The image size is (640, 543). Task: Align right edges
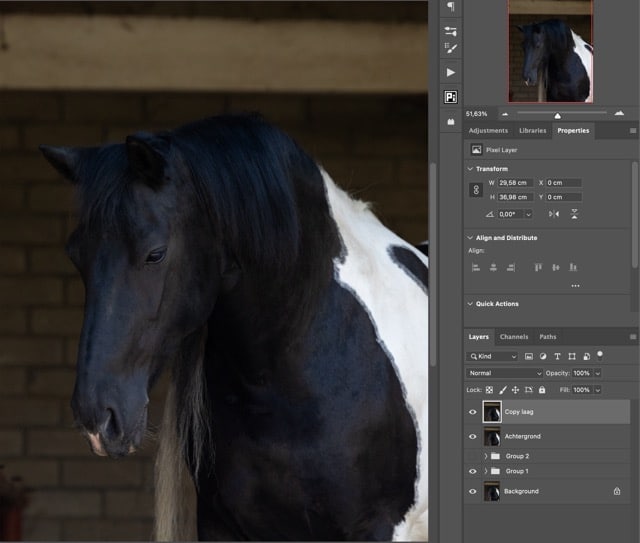point(511,267)
